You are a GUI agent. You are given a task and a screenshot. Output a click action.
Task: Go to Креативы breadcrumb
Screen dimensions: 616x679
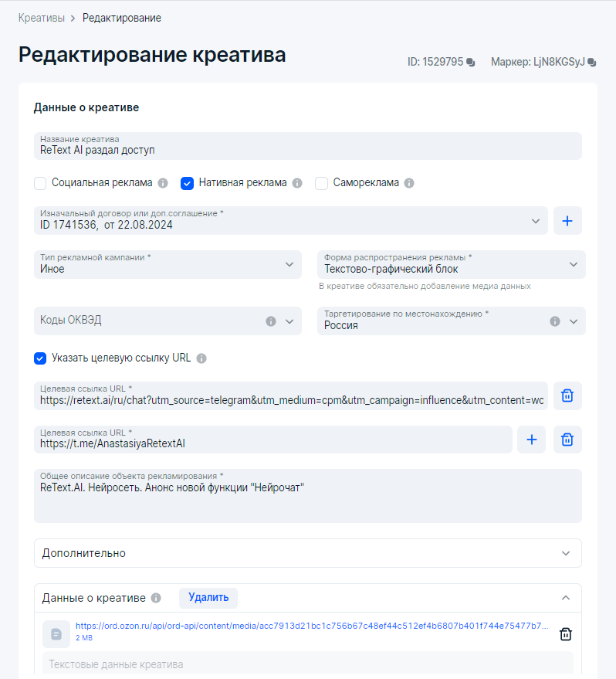41,18
